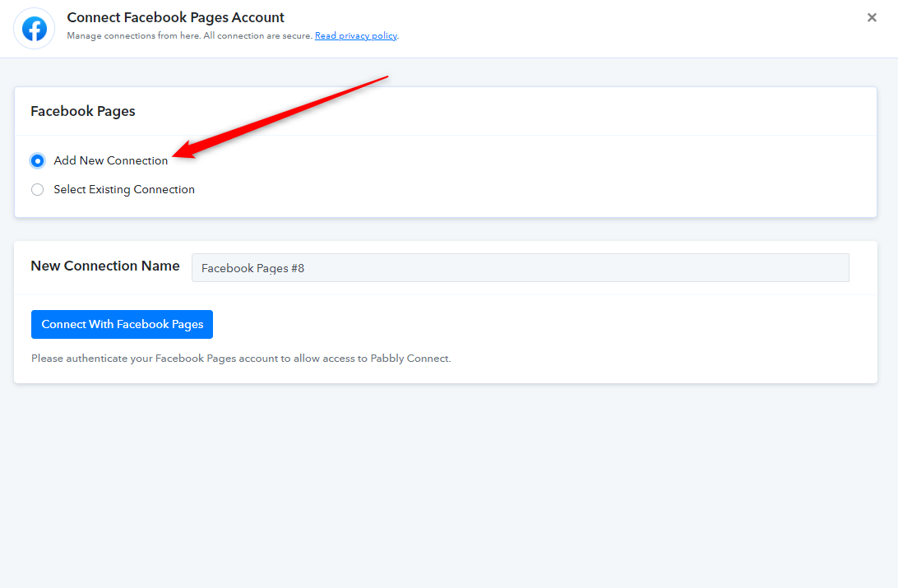Image resolution: width=898 pixels, height=588 pixels.
Task: Click the authenticate your Facebook Pages account note
Action: click(x=241, y=359)
